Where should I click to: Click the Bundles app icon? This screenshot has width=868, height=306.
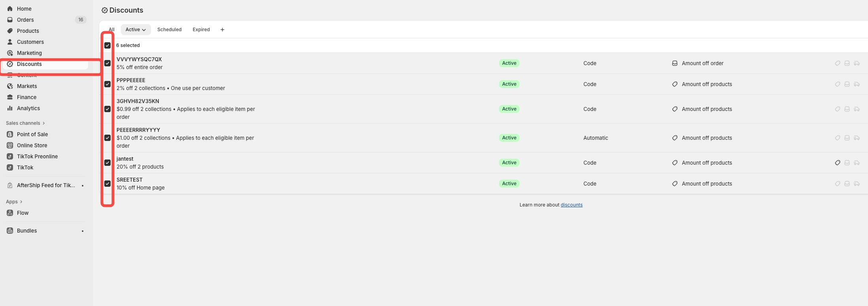click(x=10, y=231)
